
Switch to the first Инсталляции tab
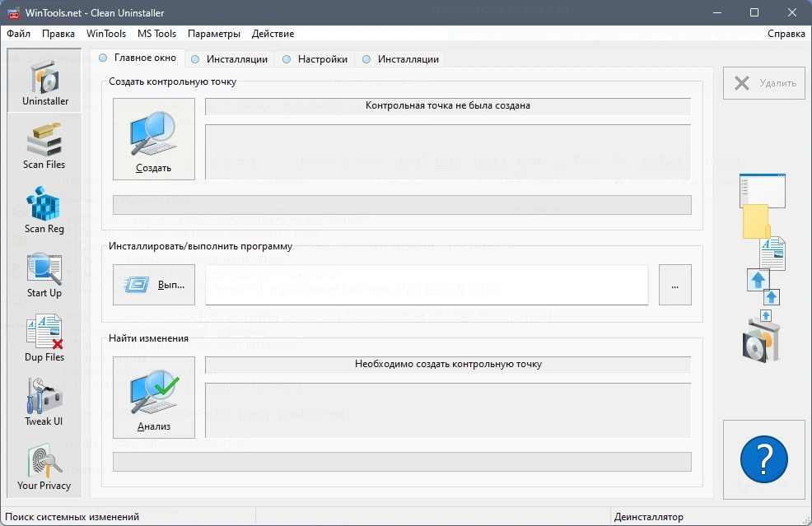(x=230, y=59)
